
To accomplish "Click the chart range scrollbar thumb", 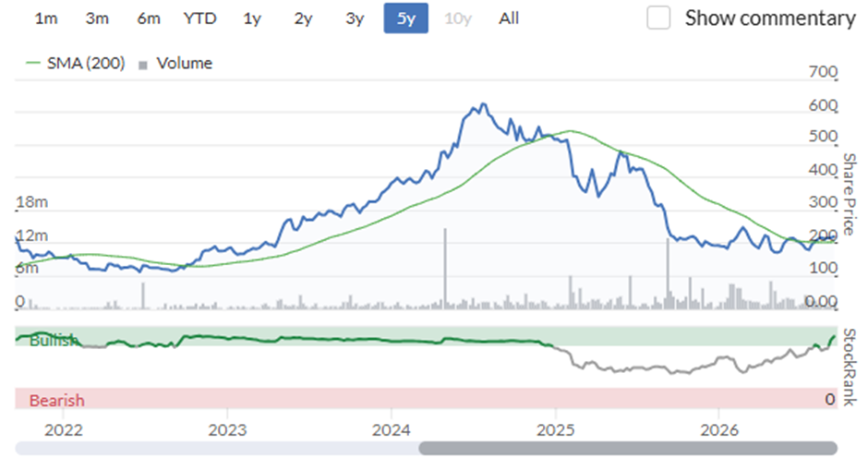I will [x=628, y=448].
